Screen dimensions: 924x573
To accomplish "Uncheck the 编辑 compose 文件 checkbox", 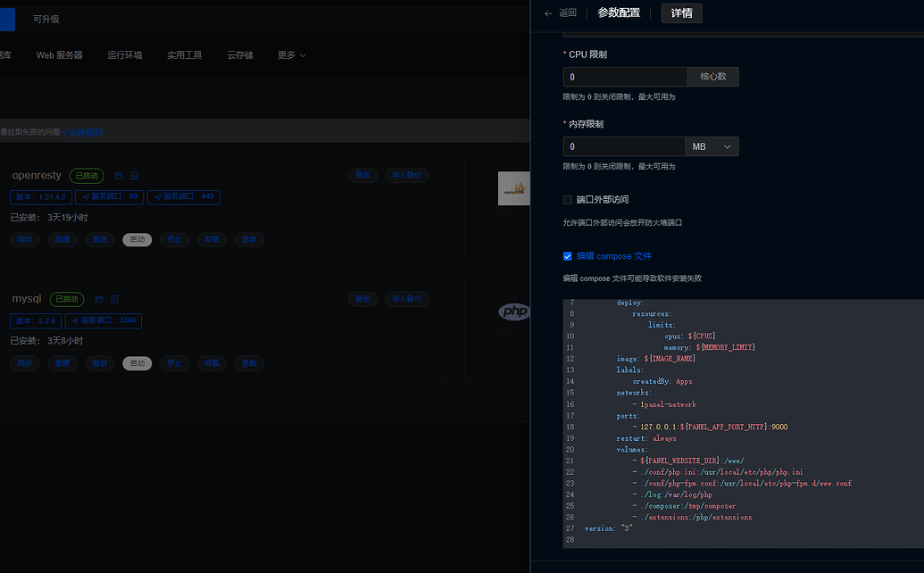I will coord(567,255).
